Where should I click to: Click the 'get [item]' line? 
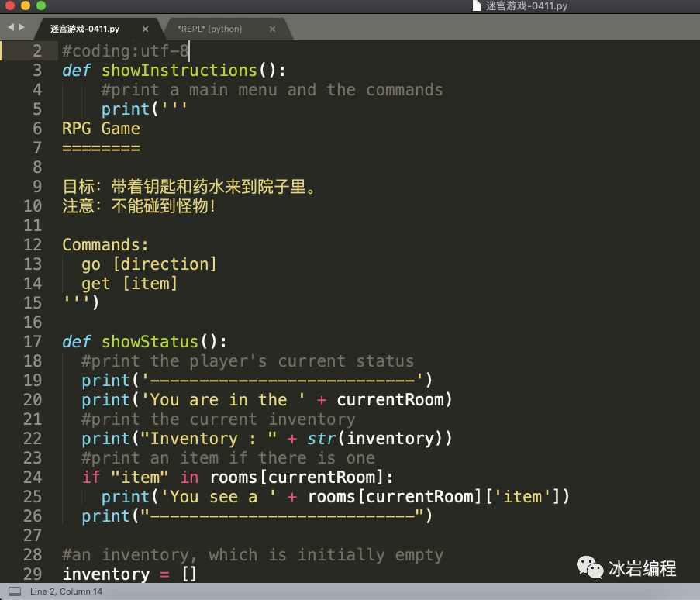(x=129, y=284)
